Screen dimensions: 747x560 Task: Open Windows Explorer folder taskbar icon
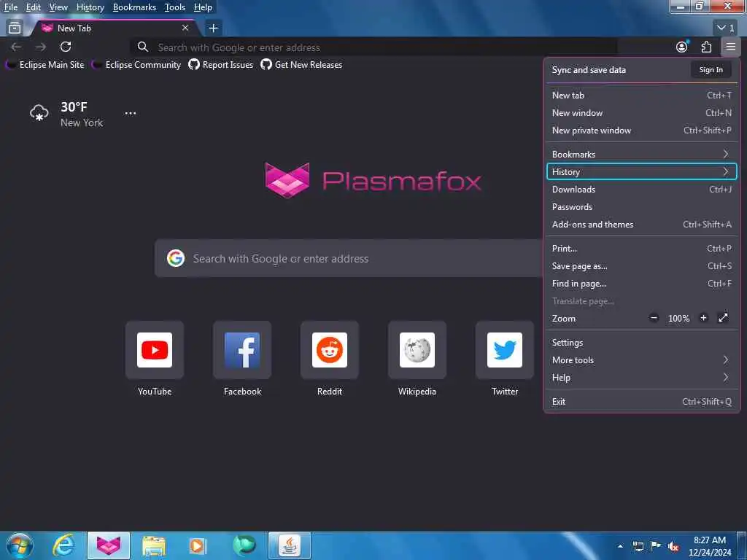click(153, 545)
